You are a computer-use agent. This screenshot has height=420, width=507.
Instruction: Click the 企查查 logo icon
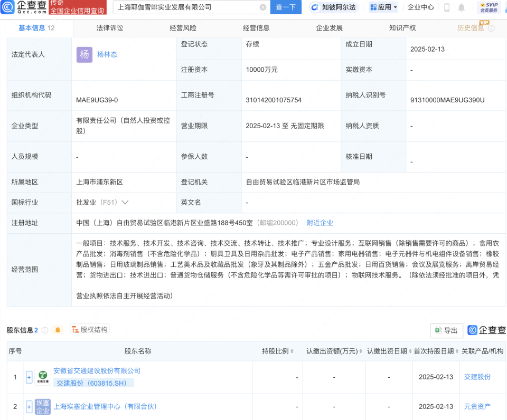(7, 7)
